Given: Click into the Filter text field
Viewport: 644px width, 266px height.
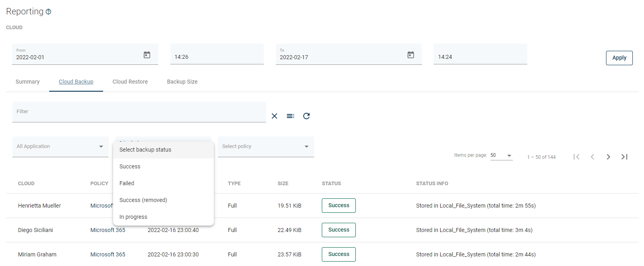Looking at the screenshot, I should 139,112.
